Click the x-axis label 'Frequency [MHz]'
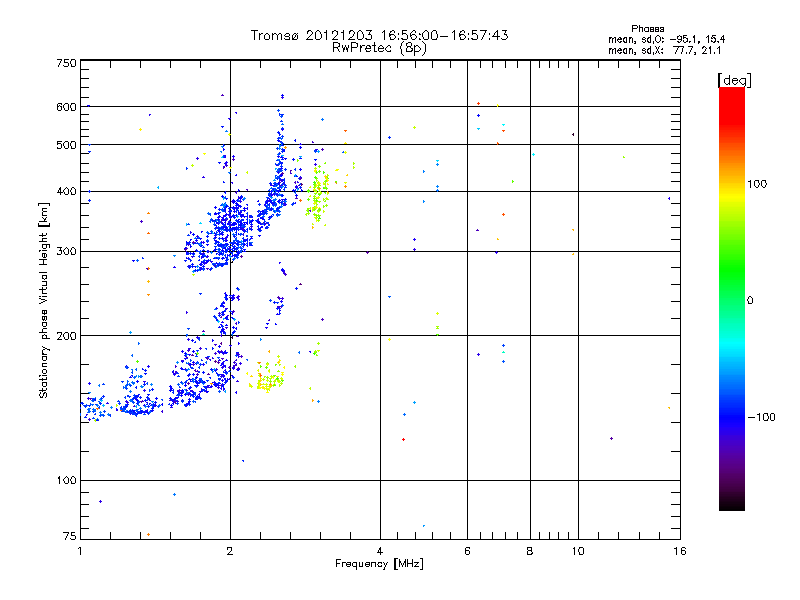 pos(379,564)
